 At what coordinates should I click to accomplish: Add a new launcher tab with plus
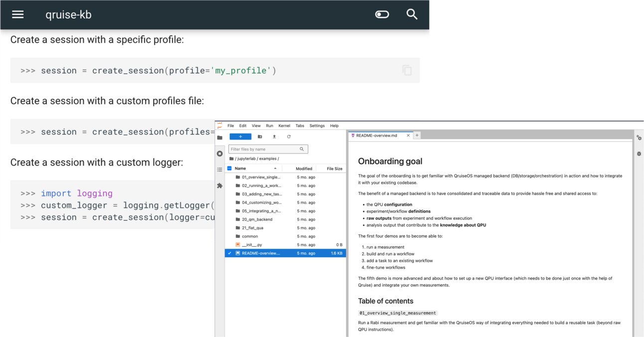click(x=417, y=135)
